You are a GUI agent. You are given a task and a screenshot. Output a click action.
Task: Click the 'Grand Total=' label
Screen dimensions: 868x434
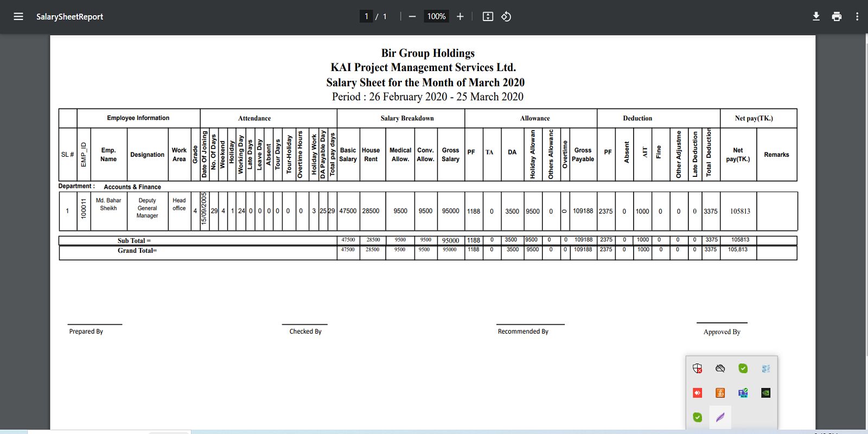(137, 251)
